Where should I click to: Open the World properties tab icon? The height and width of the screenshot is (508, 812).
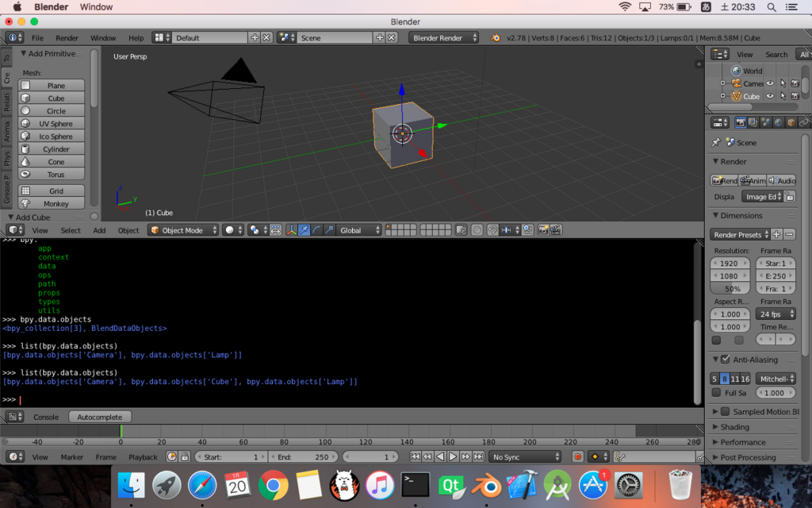(x=778, y=123)
